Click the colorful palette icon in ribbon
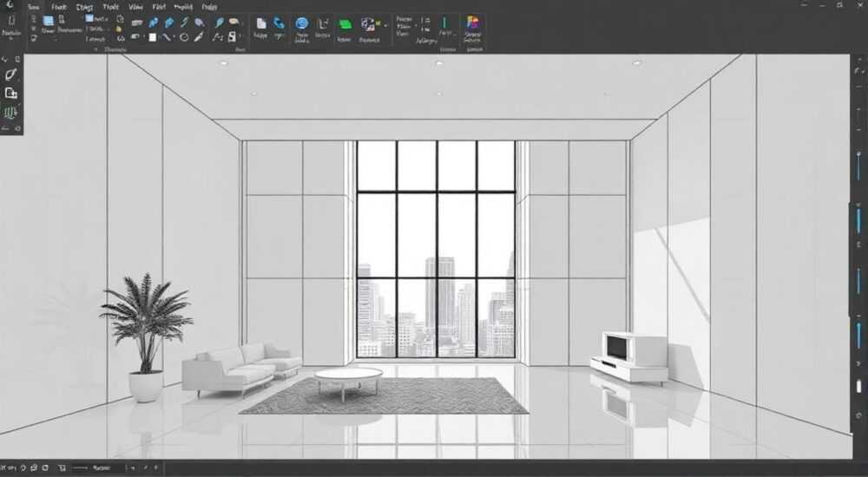Image resolution: width=868 pixels, height=477 pixels. 472,23
